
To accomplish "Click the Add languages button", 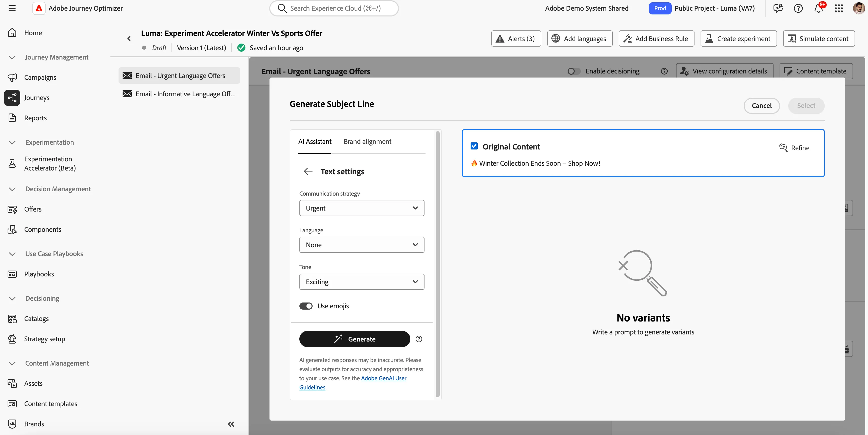I will (x=580, y=39).
